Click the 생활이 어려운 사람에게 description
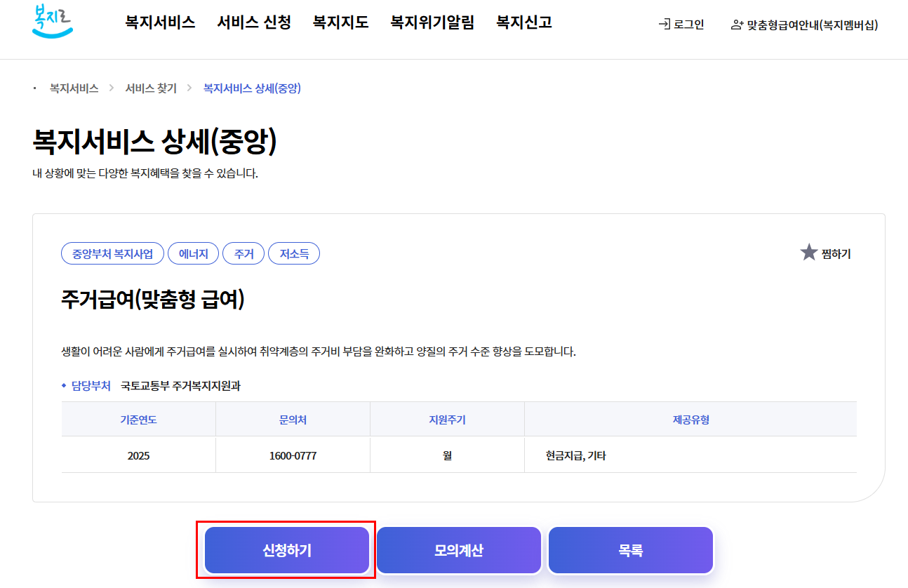The width and height of the screenshot is (908, 588). (319, 352)
